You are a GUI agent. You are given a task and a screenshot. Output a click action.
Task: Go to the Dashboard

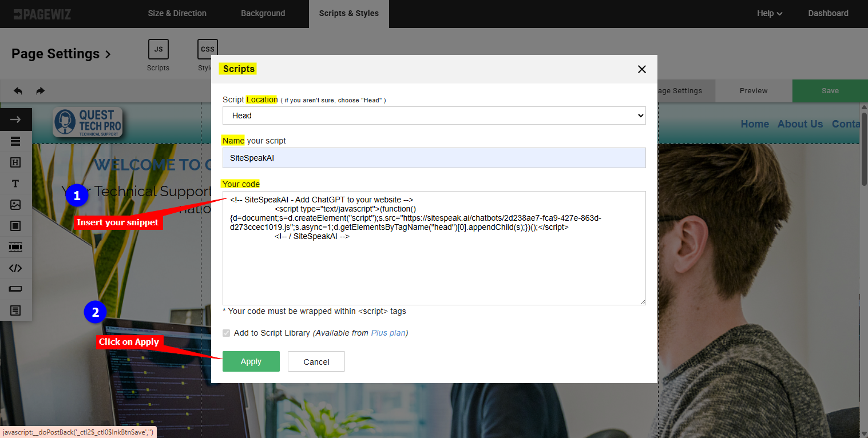point(828,13)
